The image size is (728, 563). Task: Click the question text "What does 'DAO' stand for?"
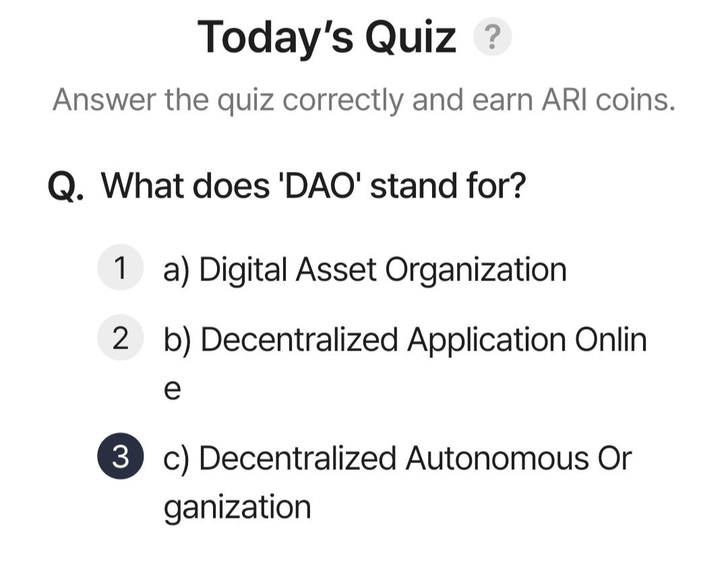tap(313, 185)
